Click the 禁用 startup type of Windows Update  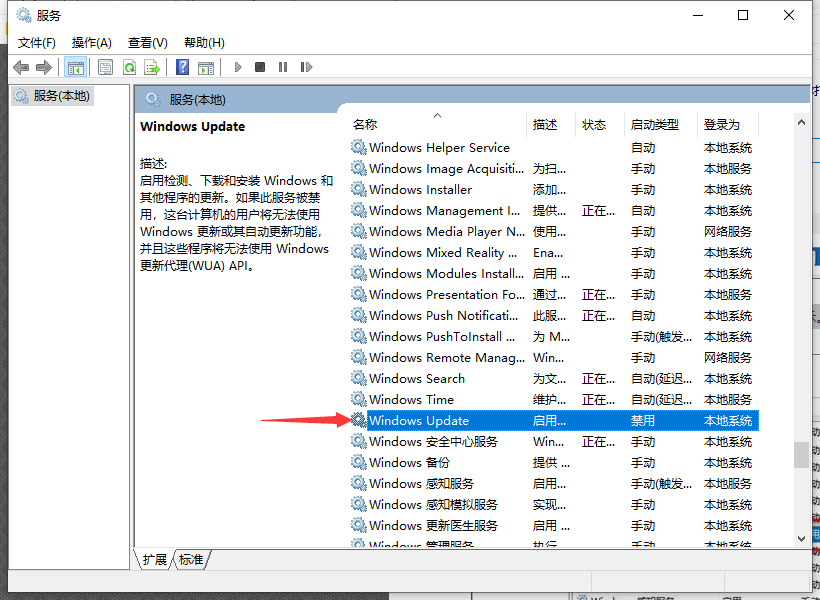[643, 421]
